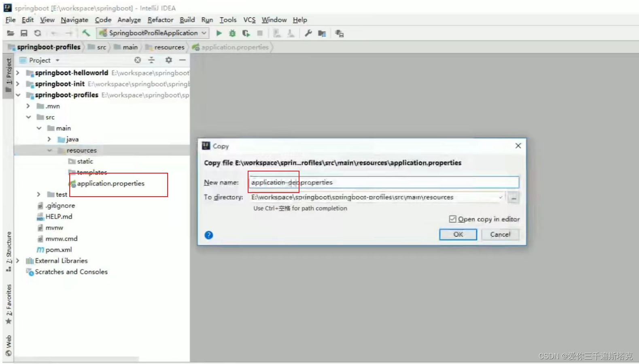Click the Debug bug icon
Image resolution: width=639 pixels, height=364 pixels.
(232, 33)
